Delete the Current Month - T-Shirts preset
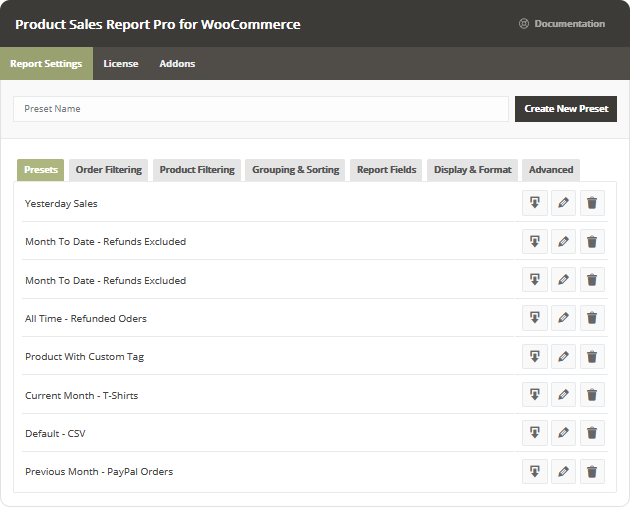This screenshot has height=507, width=630. click(x=592, y=395)
